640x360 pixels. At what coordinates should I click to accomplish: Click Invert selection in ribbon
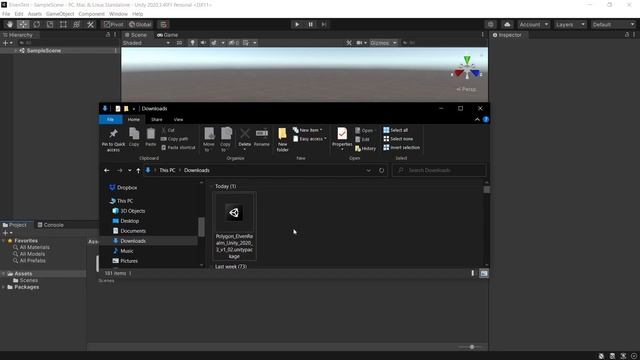pos(401,147)
